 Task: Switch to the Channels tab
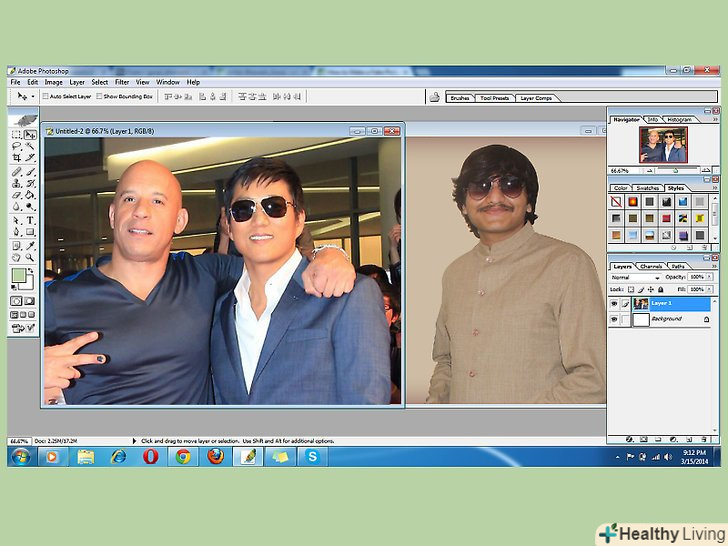point(651,266)
